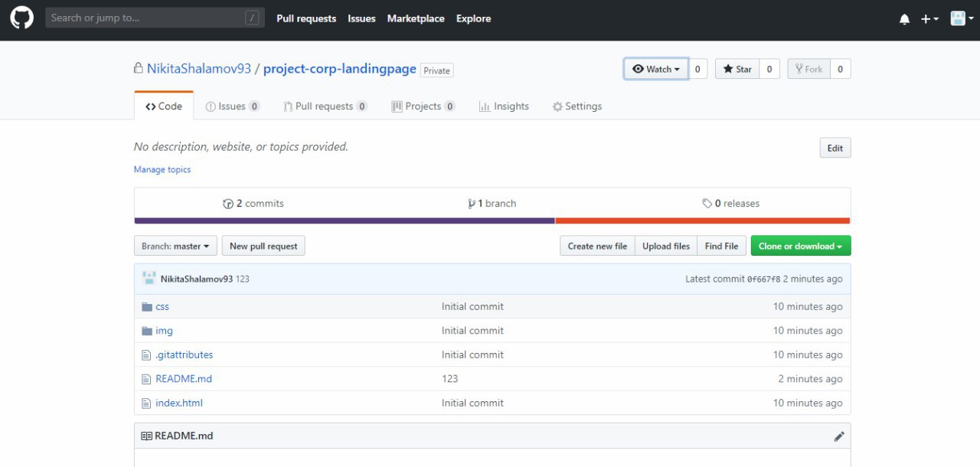Open the .gitattributes file

tap(184, 355)
